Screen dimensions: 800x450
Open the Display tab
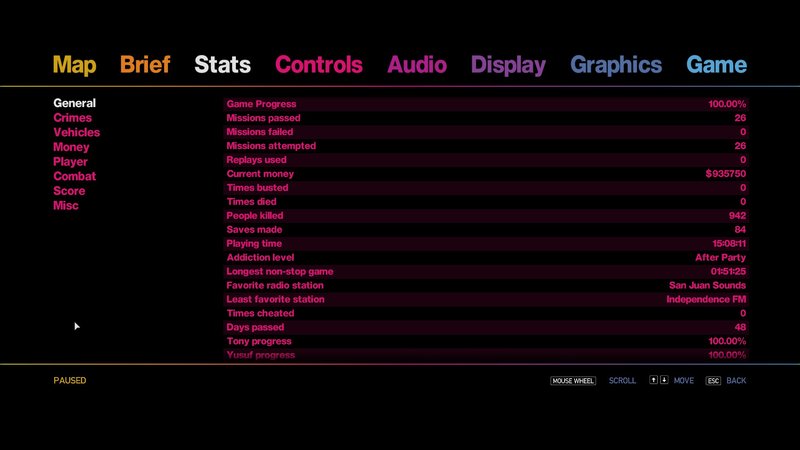tap(508, 65)
